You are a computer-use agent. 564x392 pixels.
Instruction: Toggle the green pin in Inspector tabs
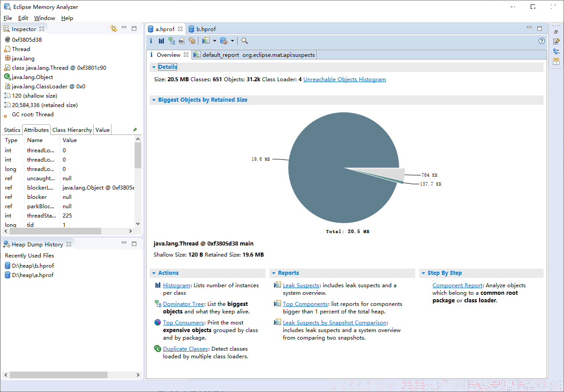point(135,130)
